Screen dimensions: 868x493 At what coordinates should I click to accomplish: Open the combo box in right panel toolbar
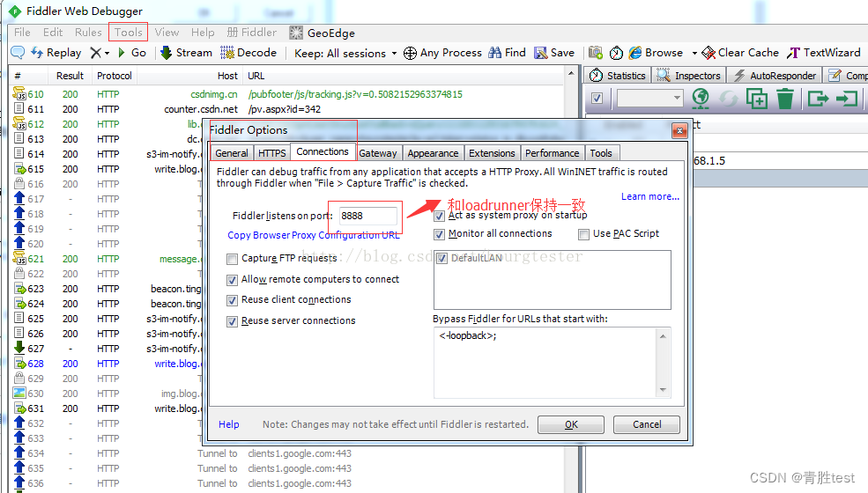click(x=650, y=99)
